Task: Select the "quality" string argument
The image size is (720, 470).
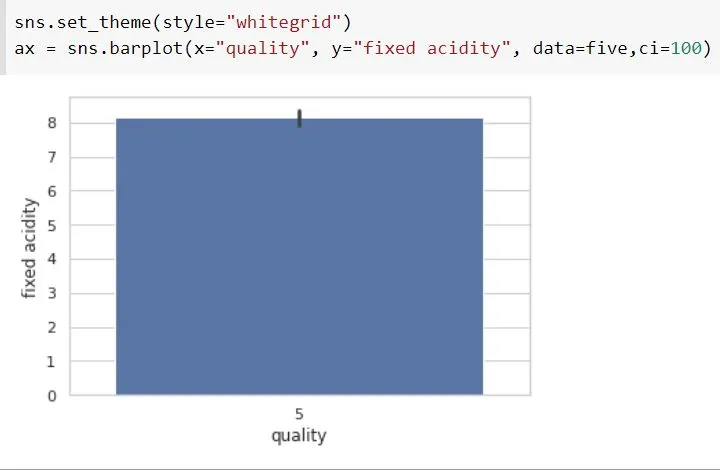Action: 262,48
